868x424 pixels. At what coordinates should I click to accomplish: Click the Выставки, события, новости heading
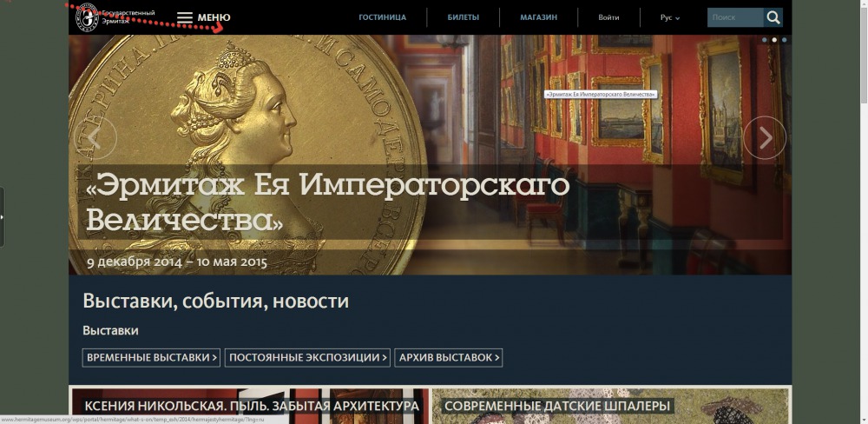click(216, 301)
